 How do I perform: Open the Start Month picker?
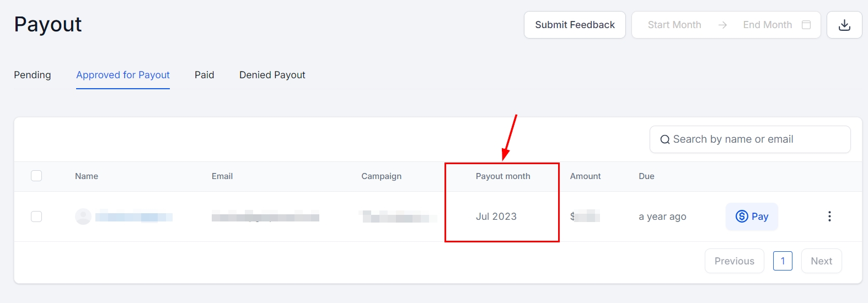tap(674, 25)
